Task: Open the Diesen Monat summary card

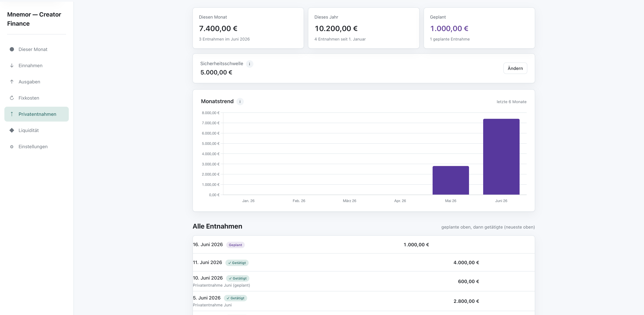Action: 248,28
